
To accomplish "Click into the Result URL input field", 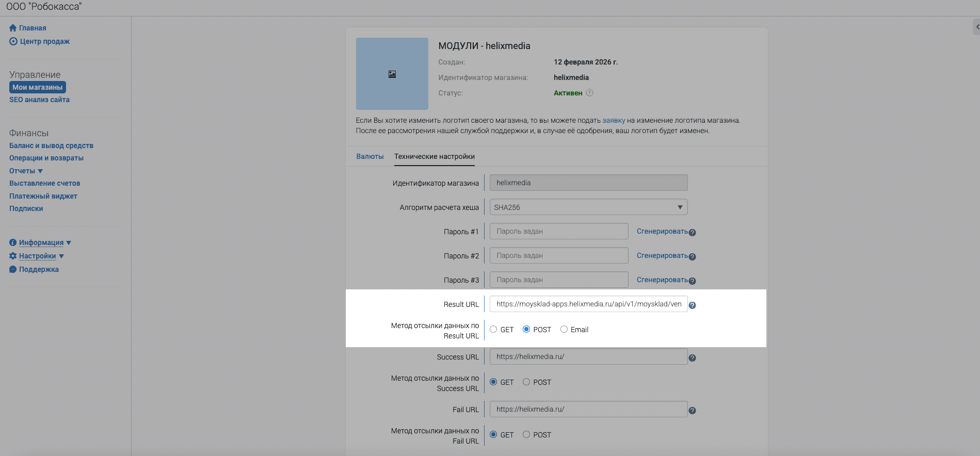I will [588, 304].
